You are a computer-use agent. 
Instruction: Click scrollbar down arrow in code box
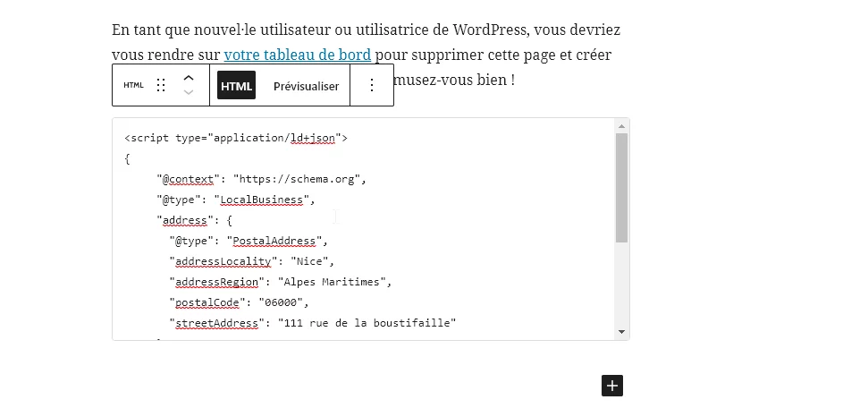coord(621,332)
